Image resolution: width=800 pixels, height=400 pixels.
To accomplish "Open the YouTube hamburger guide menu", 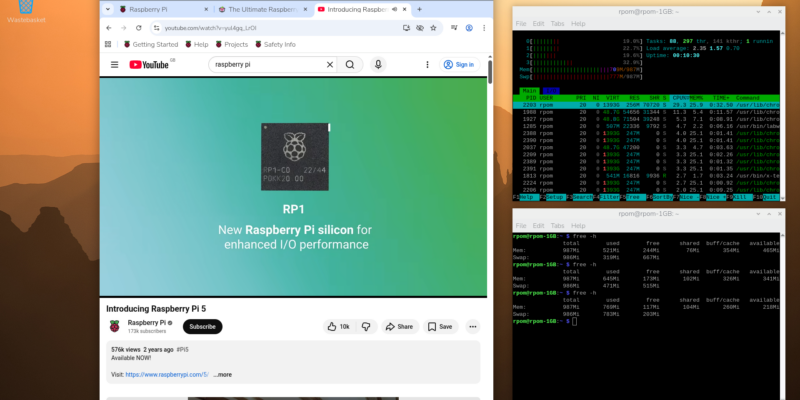I will (x=114, y=64).
